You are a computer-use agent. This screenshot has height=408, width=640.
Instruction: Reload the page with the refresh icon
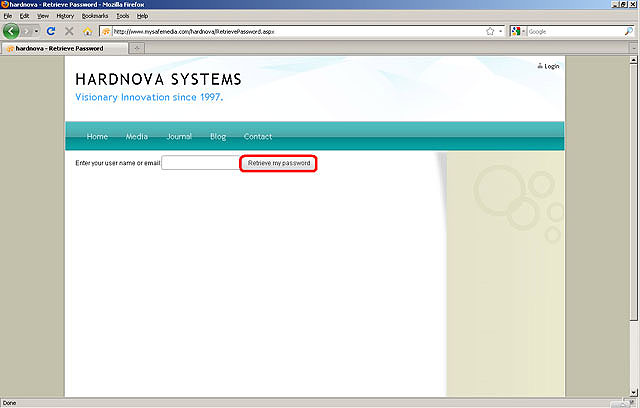tap(51, 32)
